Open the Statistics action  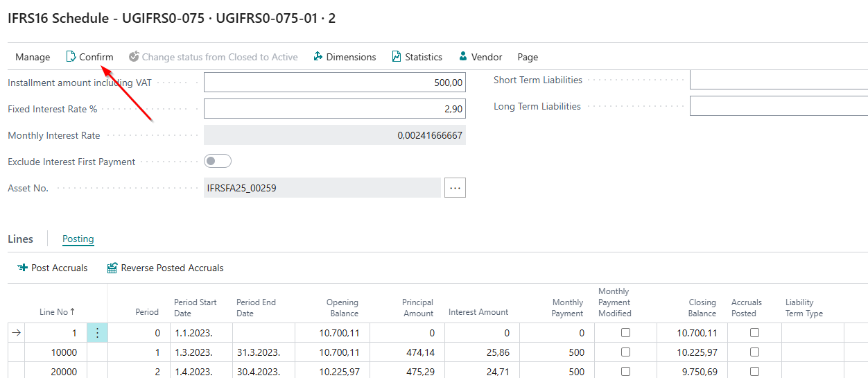tap(417, 57)
